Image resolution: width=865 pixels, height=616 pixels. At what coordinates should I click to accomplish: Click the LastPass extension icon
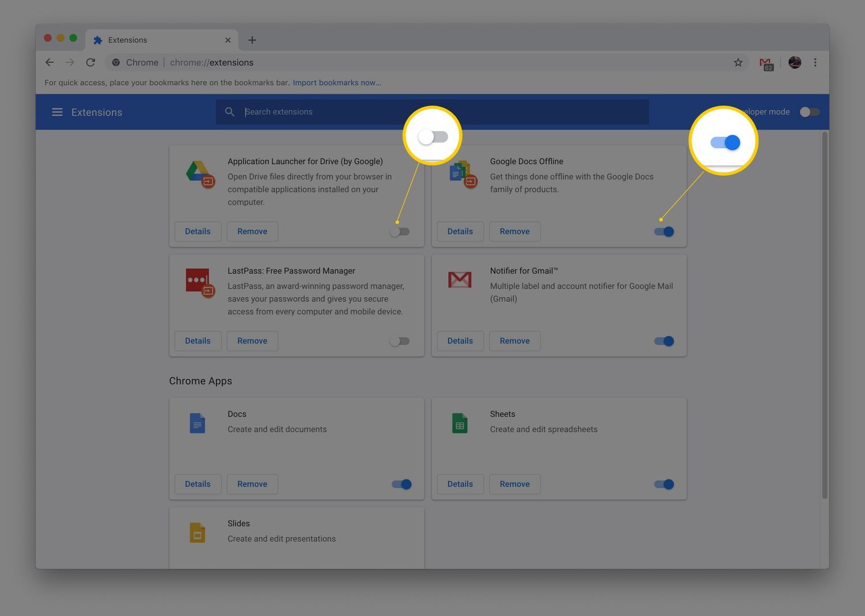click(199, 283)
